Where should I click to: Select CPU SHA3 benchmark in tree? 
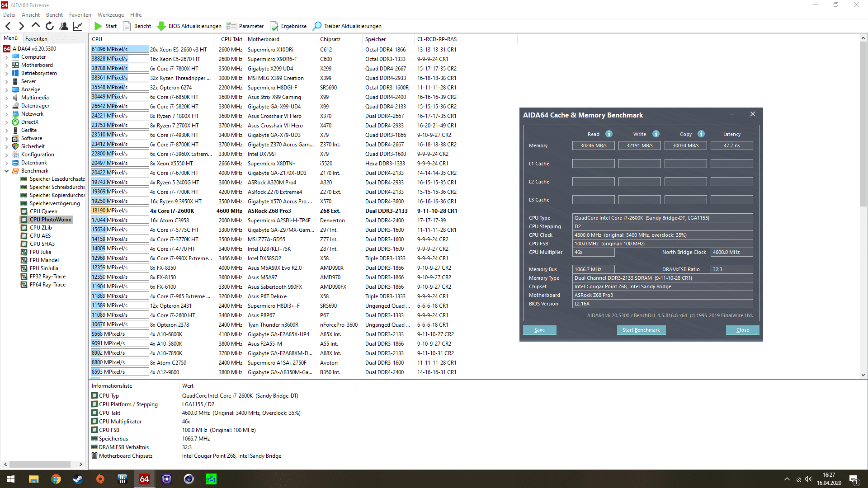pos(42,244)
